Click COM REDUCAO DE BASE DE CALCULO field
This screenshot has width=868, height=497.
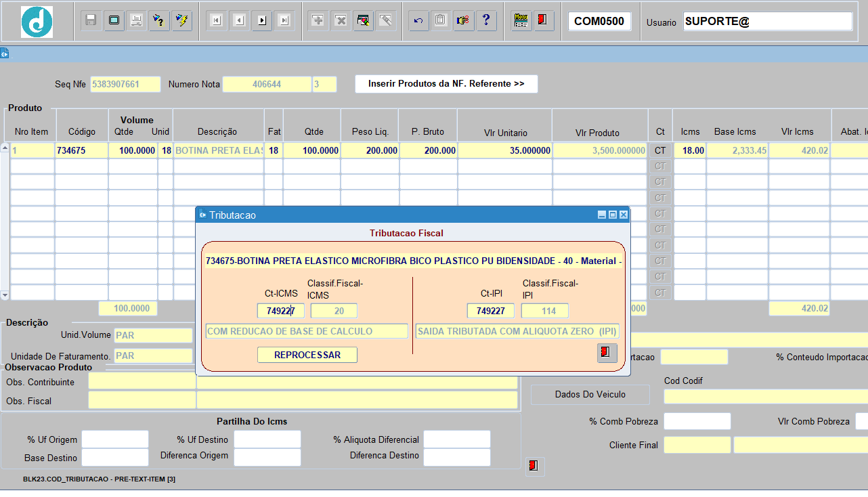tap(307, 331)
